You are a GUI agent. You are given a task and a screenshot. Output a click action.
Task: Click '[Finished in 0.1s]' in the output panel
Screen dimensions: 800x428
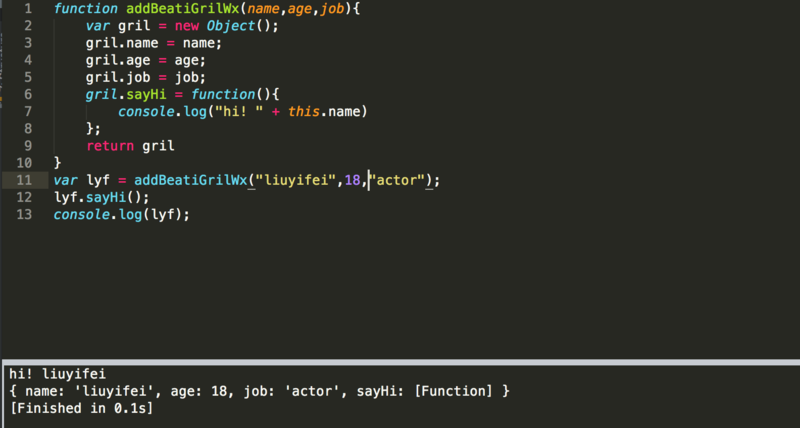(82, 409)
